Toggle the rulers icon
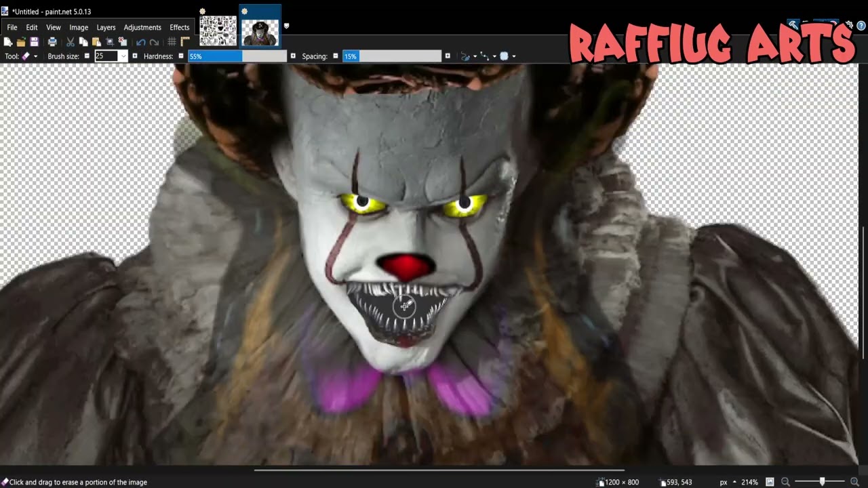The width and height of the screenshot is (868, 488). click(x=184, y=42)
